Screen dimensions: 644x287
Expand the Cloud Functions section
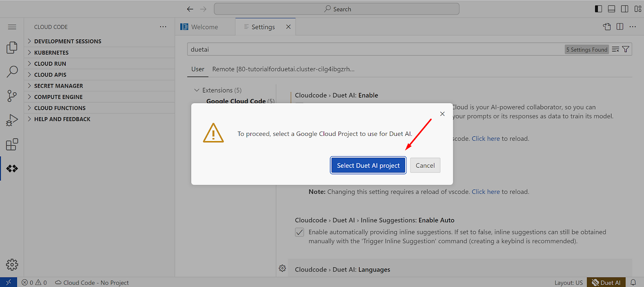coord(99,108)
